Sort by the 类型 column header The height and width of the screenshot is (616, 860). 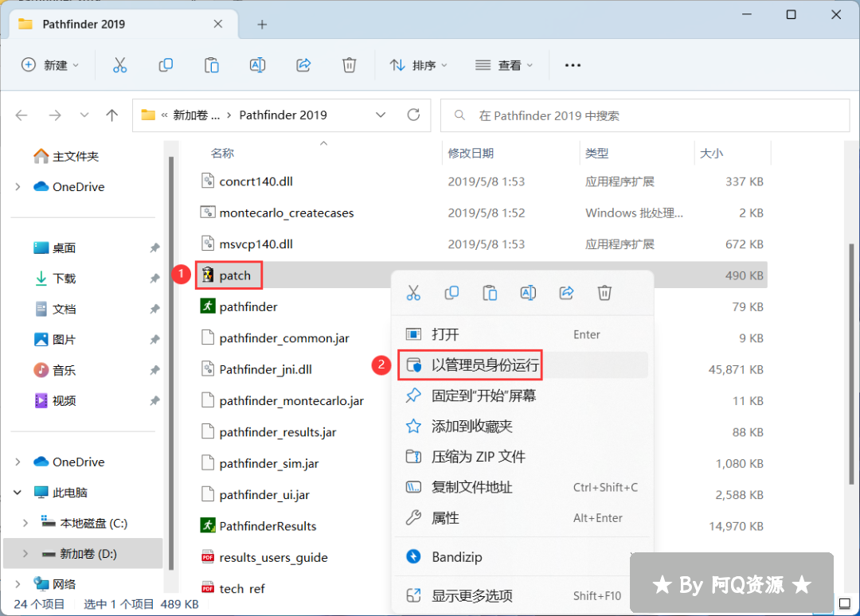click(x=596, y=154)
